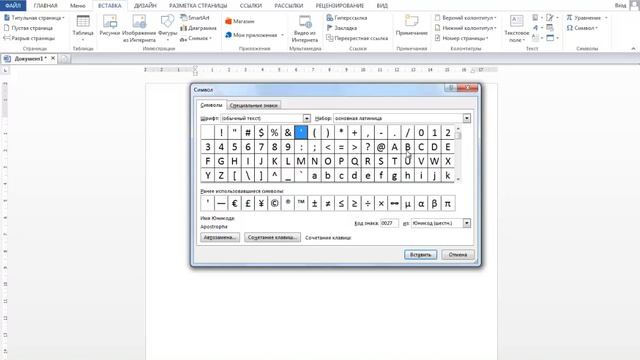Insert a Текстовое поле text box
The image size is (640, 360).
[x=516, y=28]
